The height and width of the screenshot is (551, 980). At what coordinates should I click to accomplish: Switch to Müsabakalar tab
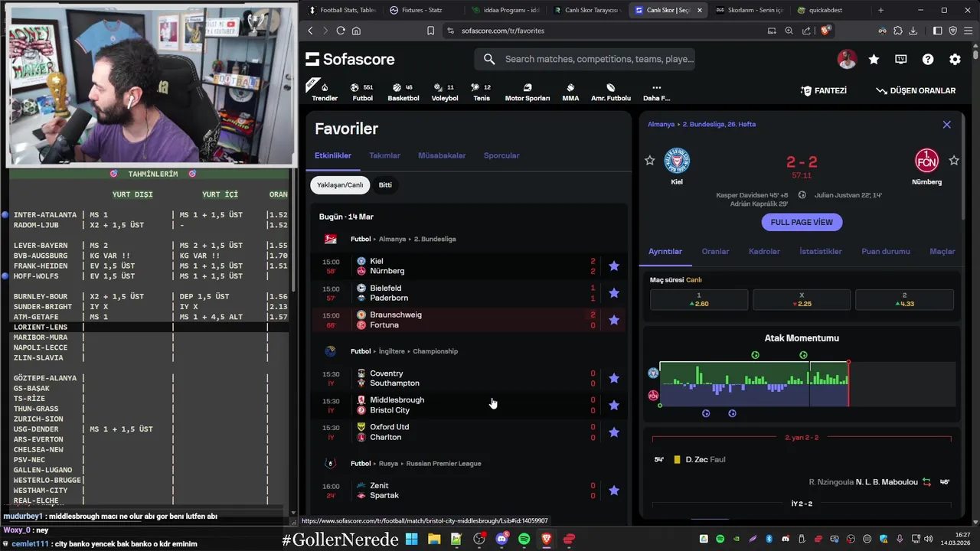click(x=442, y=155)
